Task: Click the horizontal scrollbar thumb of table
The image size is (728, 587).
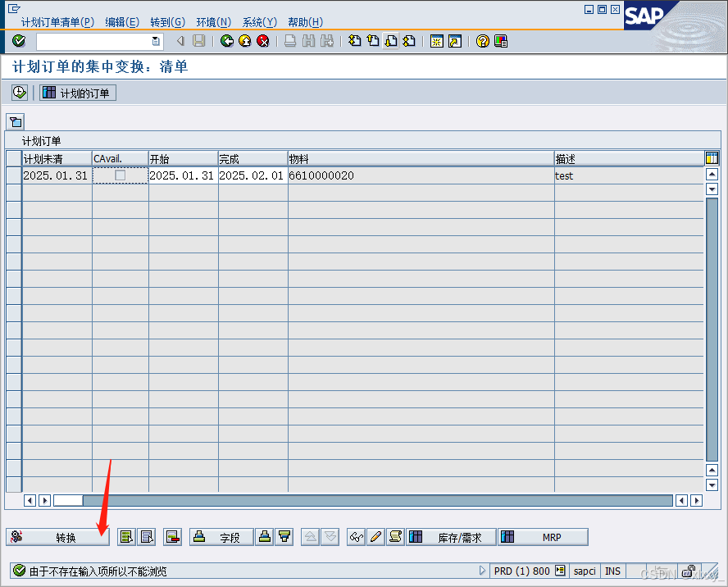Action: pyautogui.click(x=68, y=500)
